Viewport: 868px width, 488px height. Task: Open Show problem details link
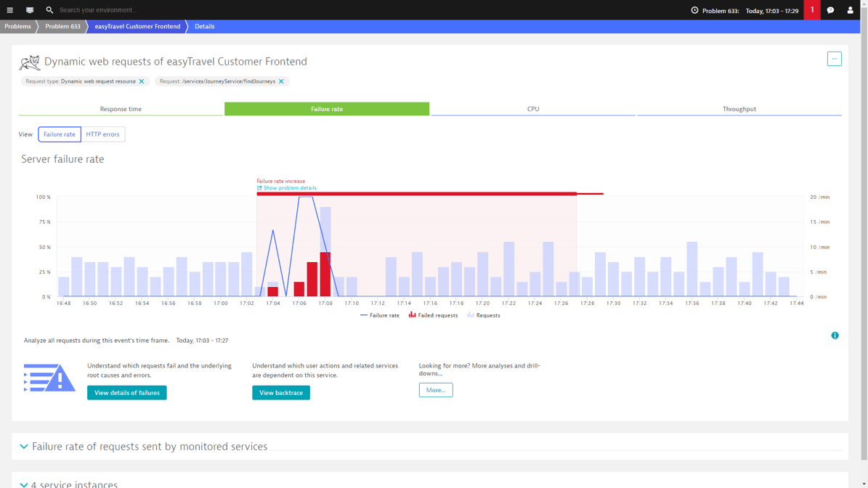[287, 188]
